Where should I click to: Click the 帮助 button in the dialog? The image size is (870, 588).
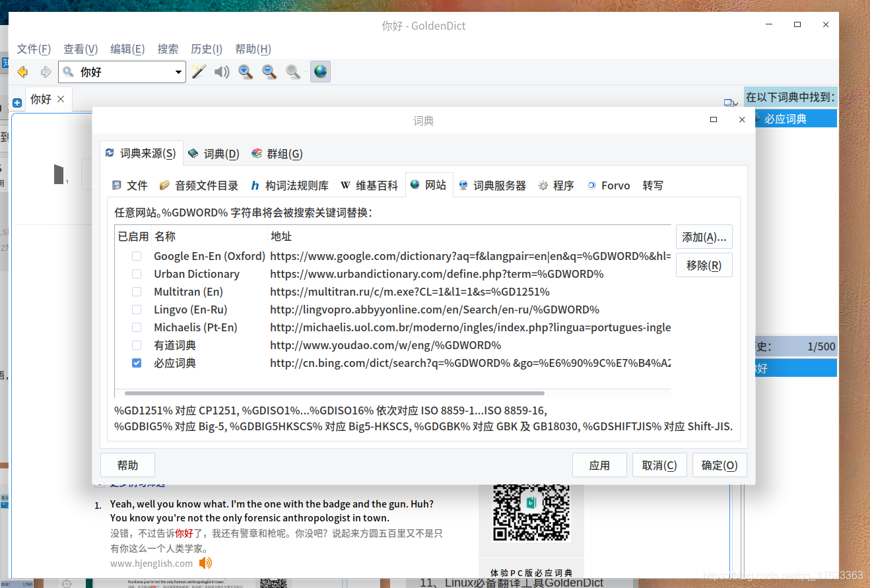pos(127,465)
